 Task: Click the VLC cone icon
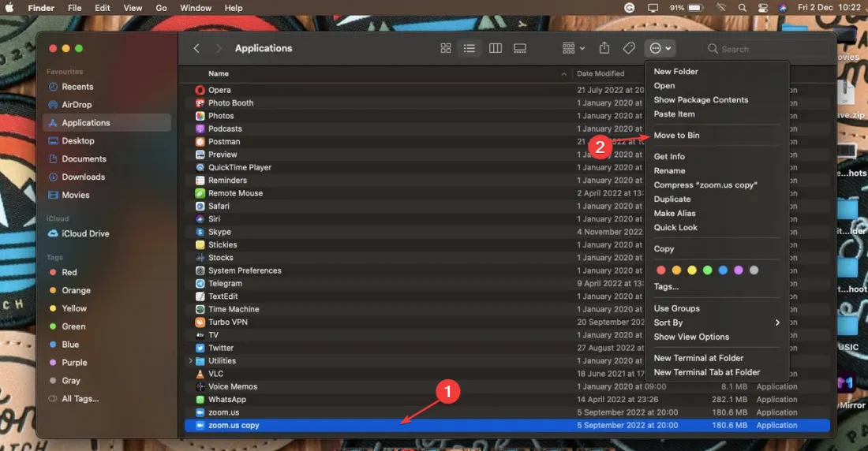tap(200, 374)
